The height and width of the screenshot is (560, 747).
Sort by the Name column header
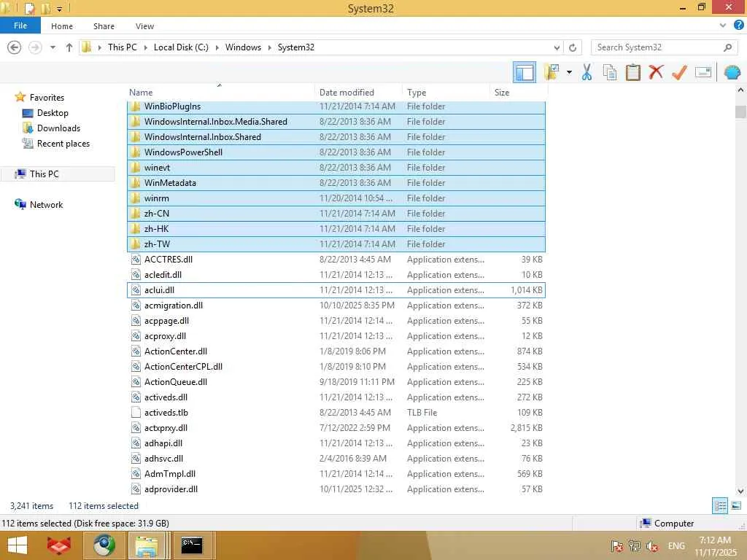(x=220, y=93)
